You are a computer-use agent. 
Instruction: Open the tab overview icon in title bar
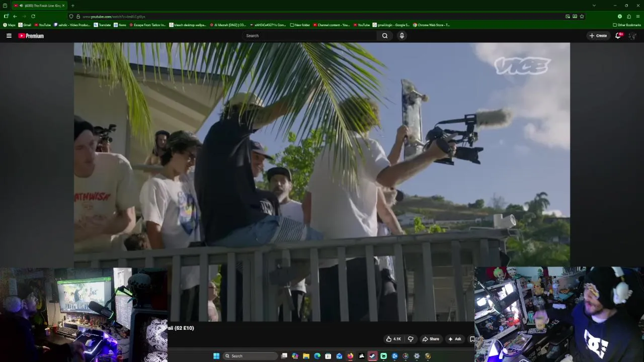[5, 6]
